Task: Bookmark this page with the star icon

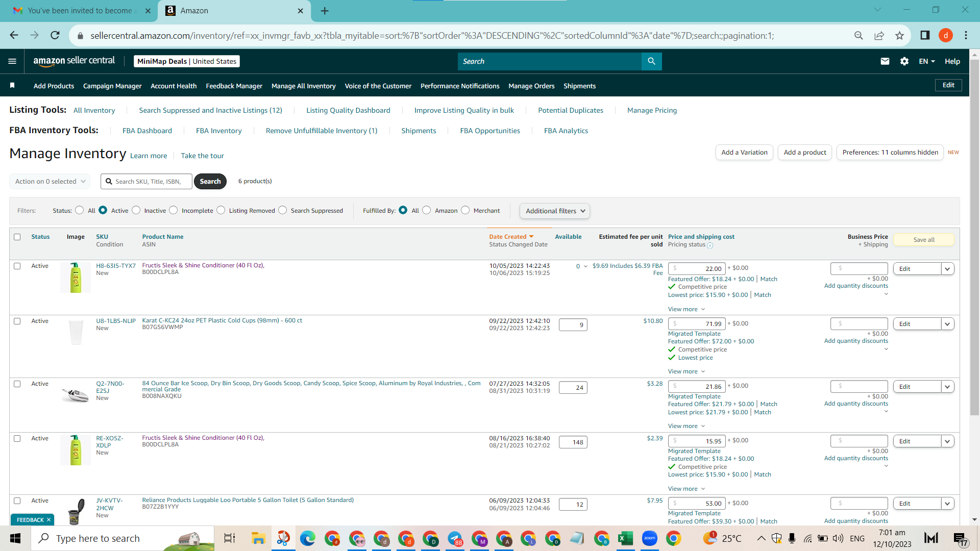Action: [899, 35]
